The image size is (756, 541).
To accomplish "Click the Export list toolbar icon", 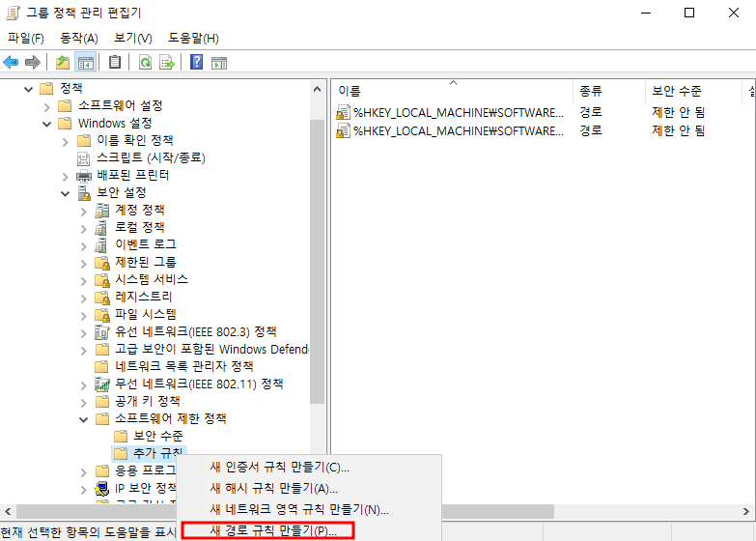I will [167, 62].
